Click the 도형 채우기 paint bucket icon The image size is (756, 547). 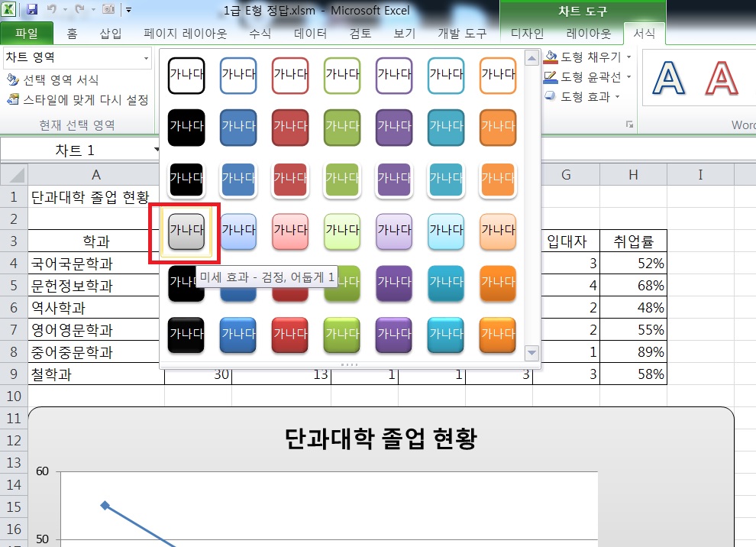(551, 57)
